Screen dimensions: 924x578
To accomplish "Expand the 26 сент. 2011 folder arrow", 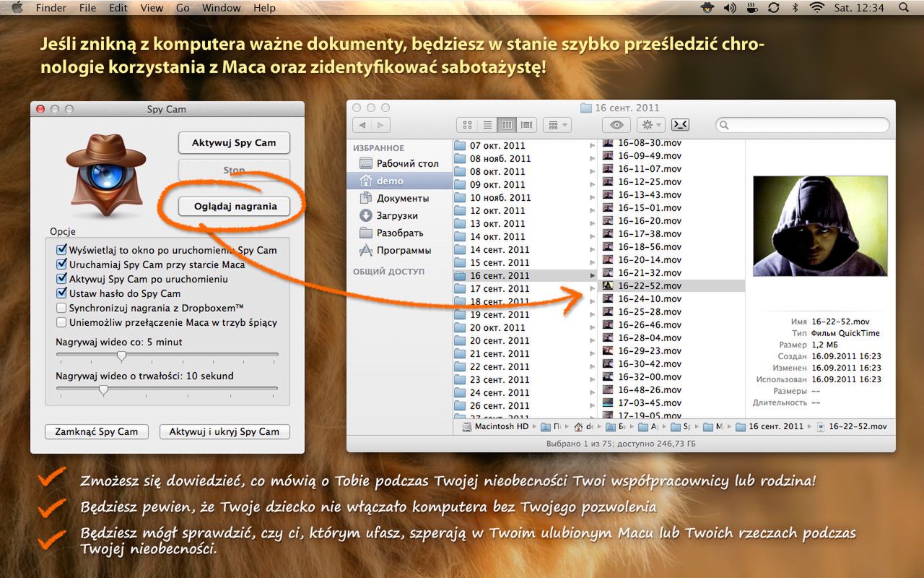I will 593,406.
